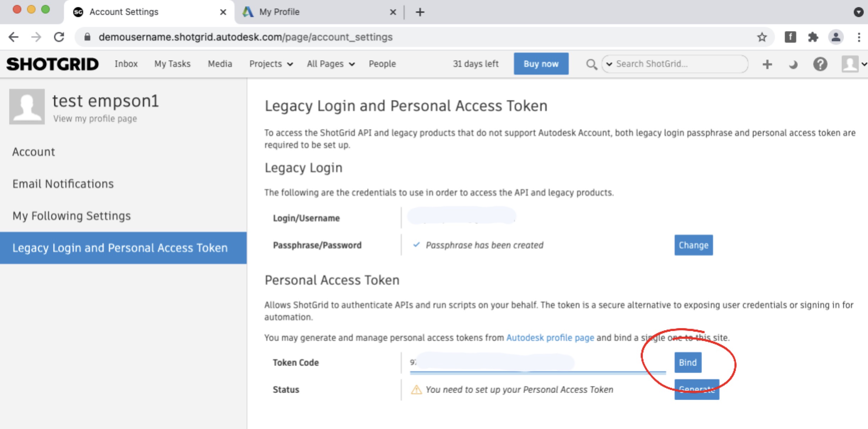This screenshot has height=429, width=868.
Task: Click the plus create-new icon
Action: point(767,64)
